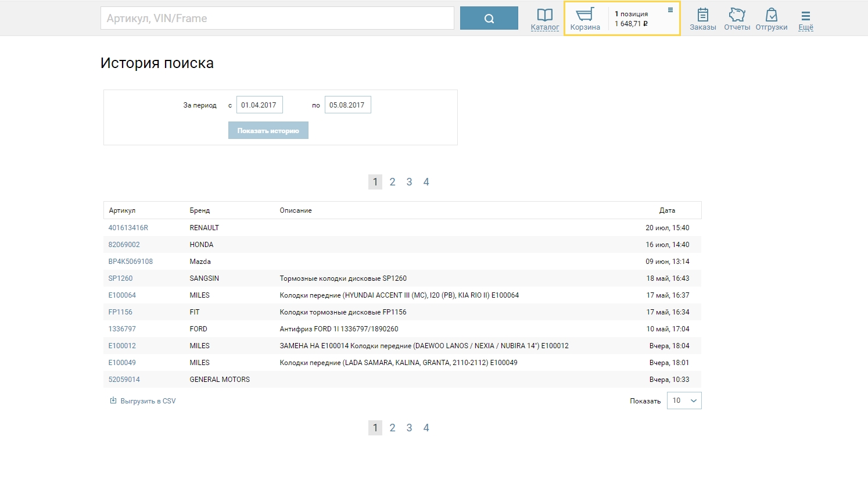This screenshot has width=868, height=479.
Task: Select page 1 in top pagination
Action: pos(375,182)
